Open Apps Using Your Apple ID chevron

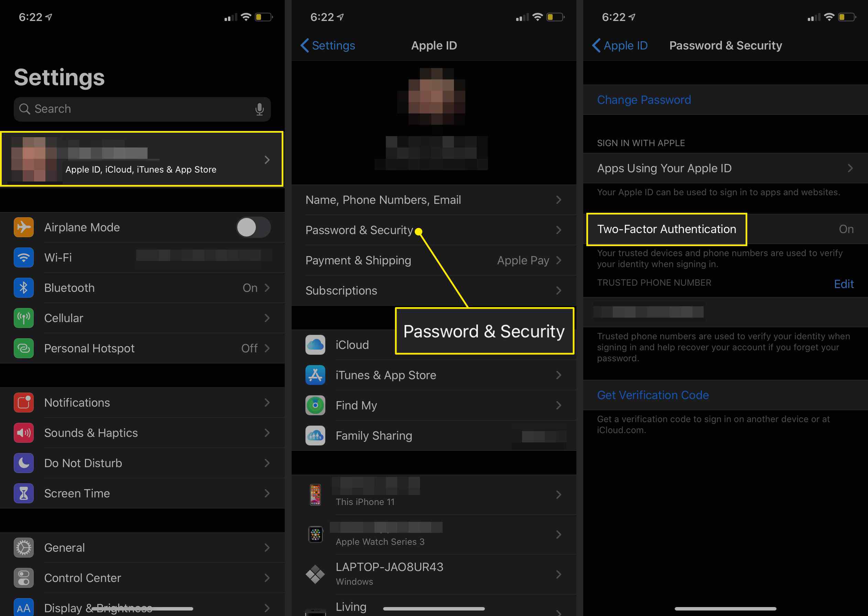(850, 168)
